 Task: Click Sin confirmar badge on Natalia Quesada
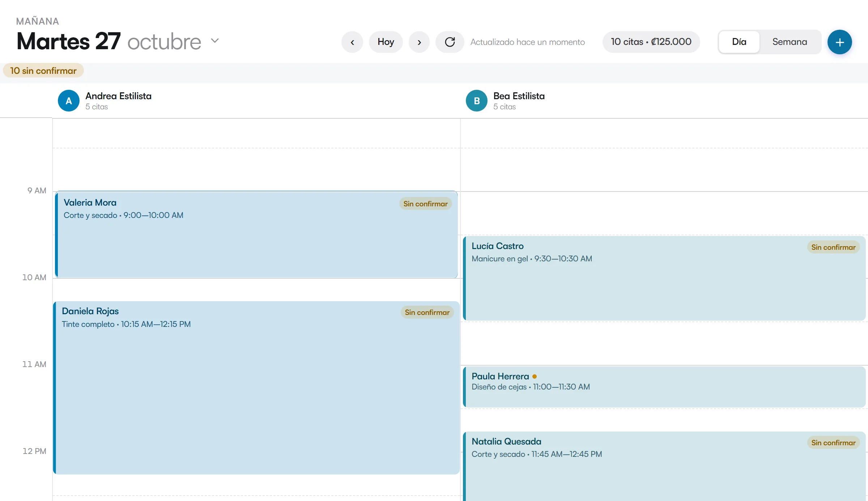click(833, 443)
